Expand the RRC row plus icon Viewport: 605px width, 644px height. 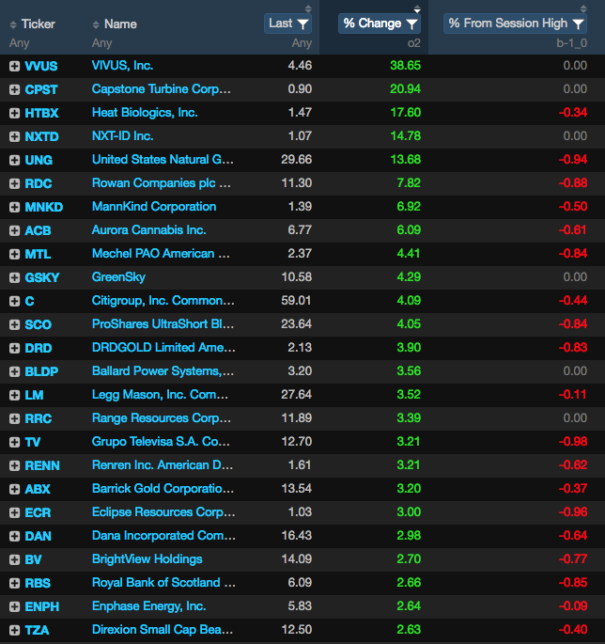[14, 419]
